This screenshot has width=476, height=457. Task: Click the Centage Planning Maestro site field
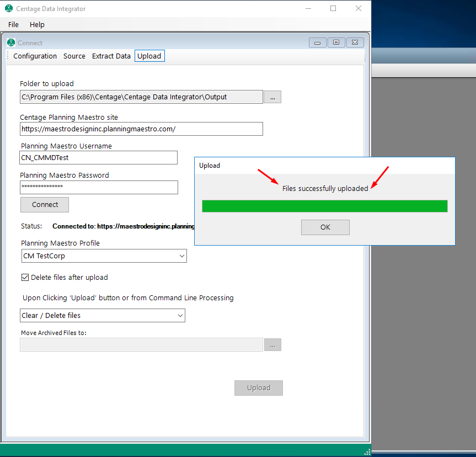(141, 129)
